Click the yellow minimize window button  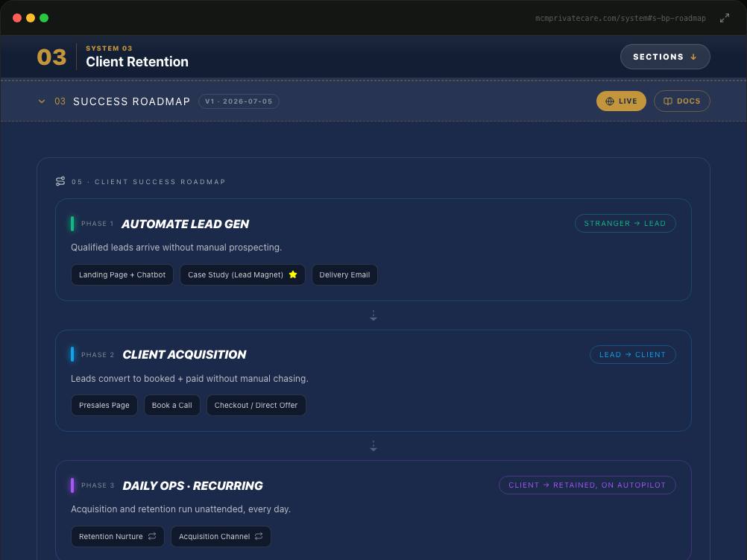(31, 18)
